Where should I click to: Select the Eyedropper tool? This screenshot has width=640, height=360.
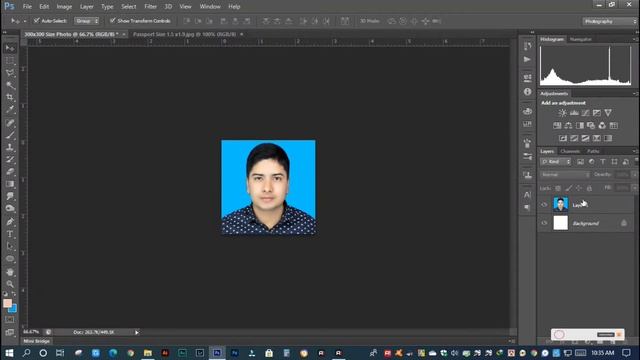click(10, 109)
